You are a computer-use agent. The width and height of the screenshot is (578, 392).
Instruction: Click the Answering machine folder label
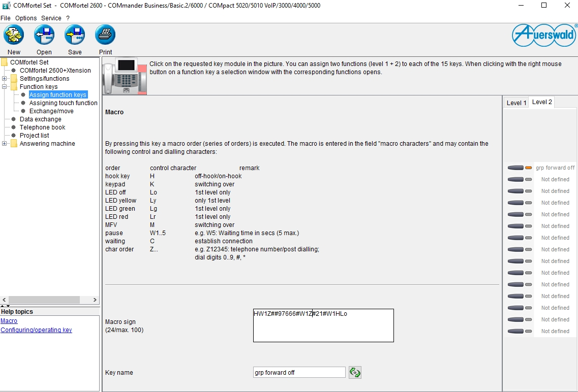47,144
